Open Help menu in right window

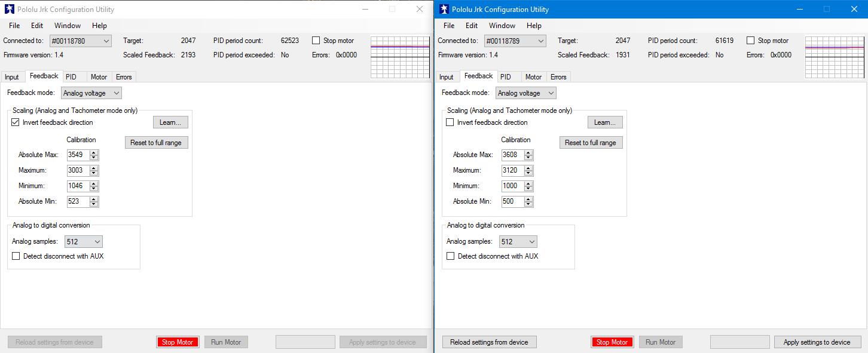point(534,26)
